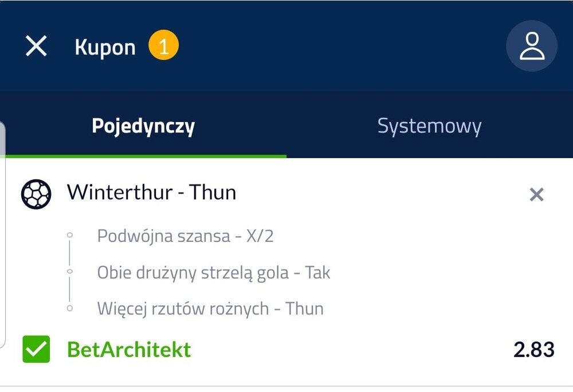Click the bullet marker next to Obie drużyny strzelą gola
Screen dimensions: 573x392
(70, 272)
